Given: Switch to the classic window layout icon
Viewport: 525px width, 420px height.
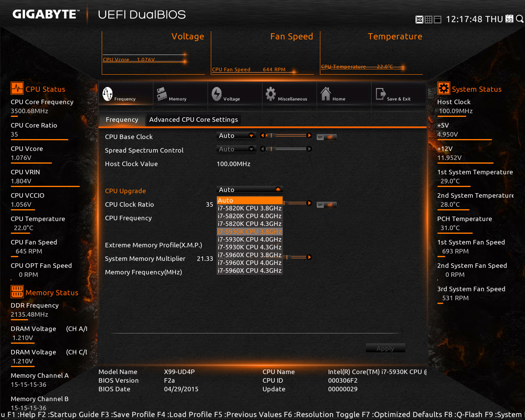Looking at the screenshot, I should click(x=437, y=19).
